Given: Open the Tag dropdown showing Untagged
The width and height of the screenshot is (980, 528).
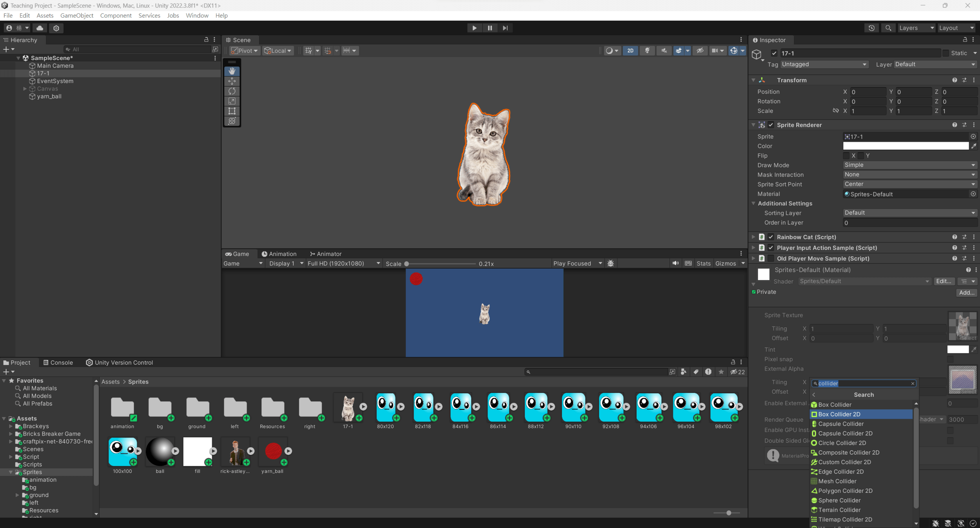Looking at the screenshot, I should coord(824,64).
